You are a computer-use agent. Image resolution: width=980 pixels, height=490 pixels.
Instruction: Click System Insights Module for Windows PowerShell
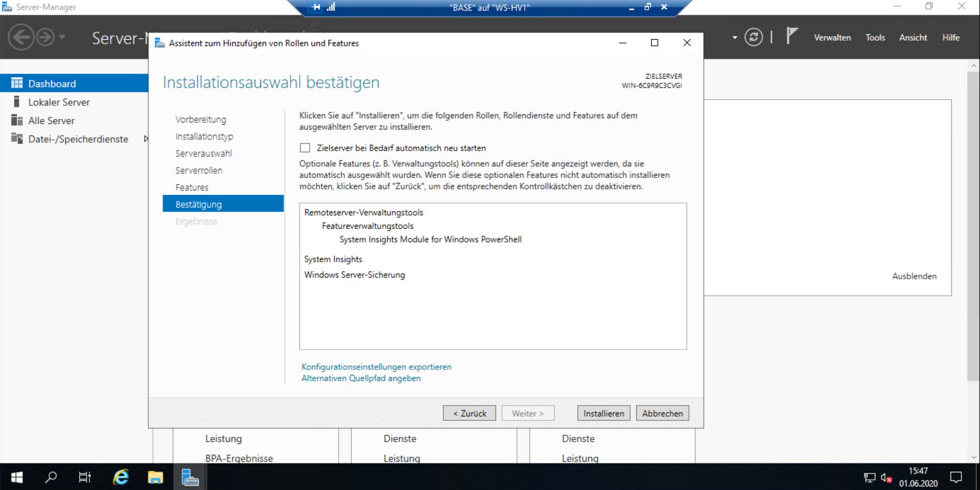click(430, 239)
